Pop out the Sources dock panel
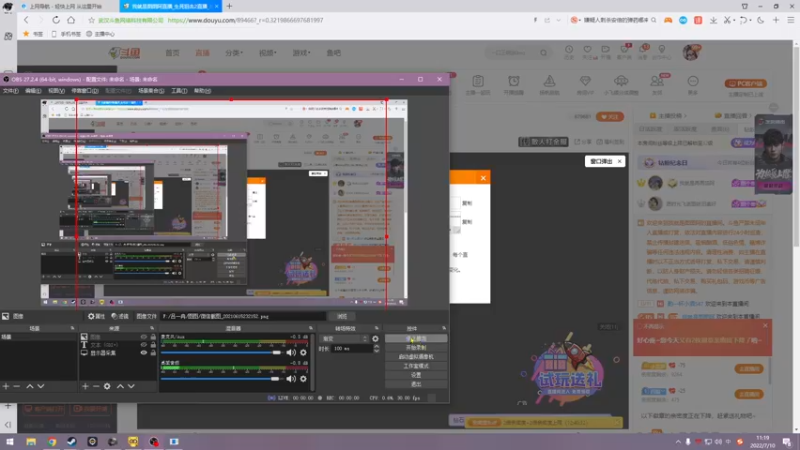800x450 pixels. click(x=152, y=328)
